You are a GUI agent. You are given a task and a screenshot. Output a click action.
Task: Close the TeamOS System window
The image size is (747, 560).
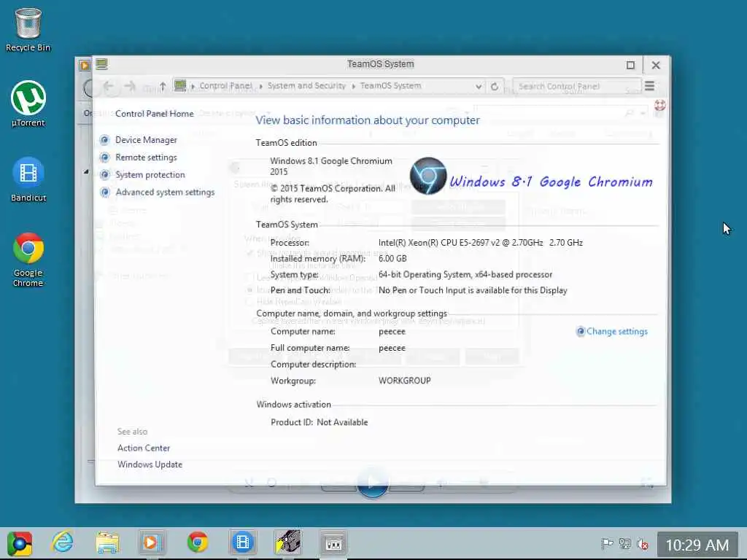[x=656, y=65]
